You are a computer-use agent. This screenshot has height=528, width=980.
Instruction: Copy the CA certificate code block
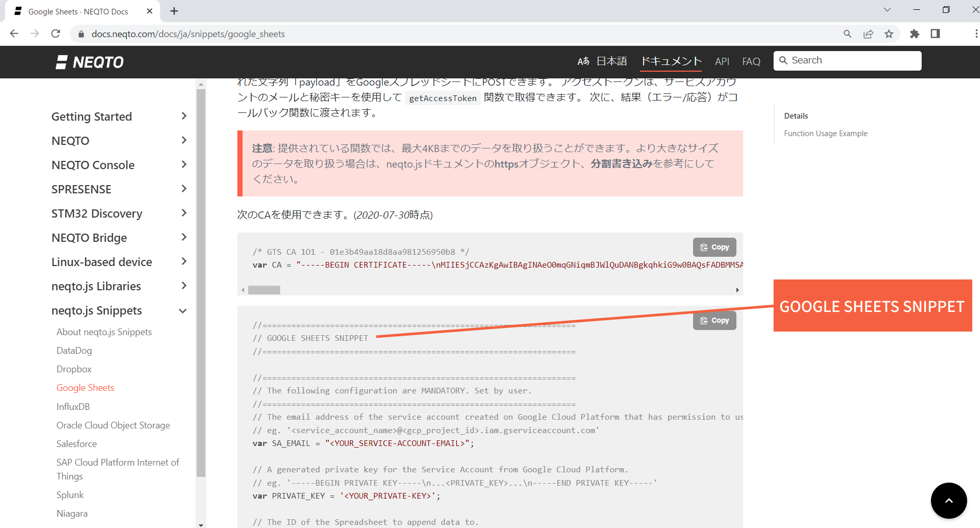[x=714, y=247]
